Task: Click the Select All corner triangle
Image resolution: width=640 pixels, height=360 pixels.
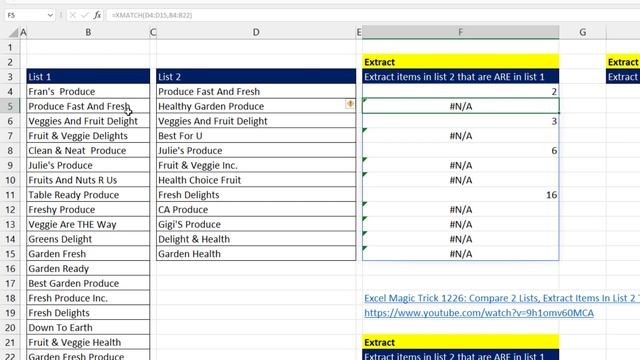Action: click(x=13, y=32)
